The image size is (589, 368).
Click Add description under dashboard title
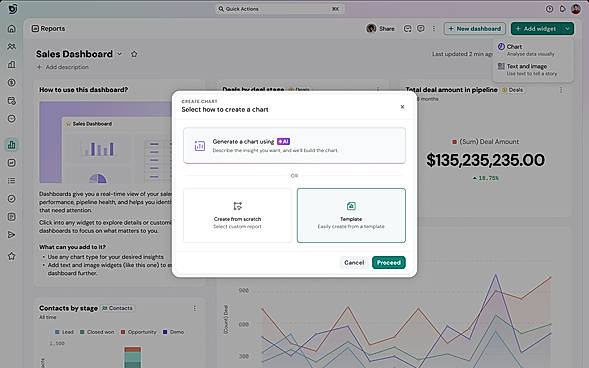[x=62, y=67]
